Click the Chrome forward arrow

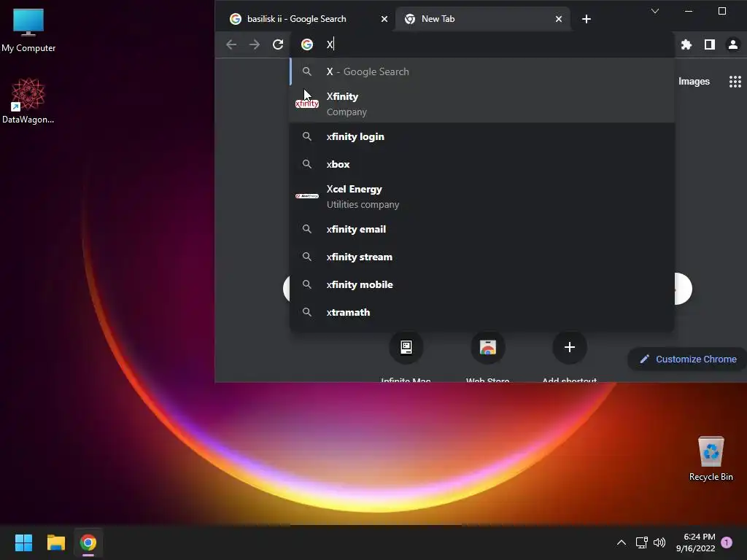coord(255,44)
